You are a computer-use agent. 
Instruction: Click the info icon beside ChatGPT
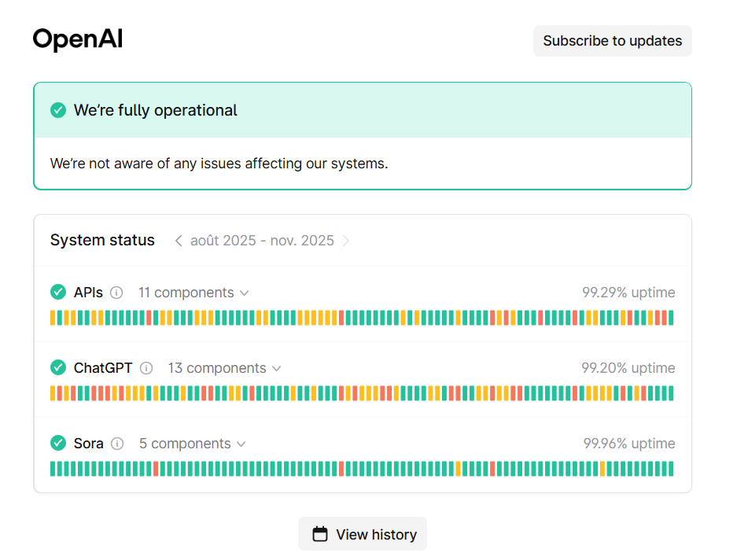click(146, 368)
